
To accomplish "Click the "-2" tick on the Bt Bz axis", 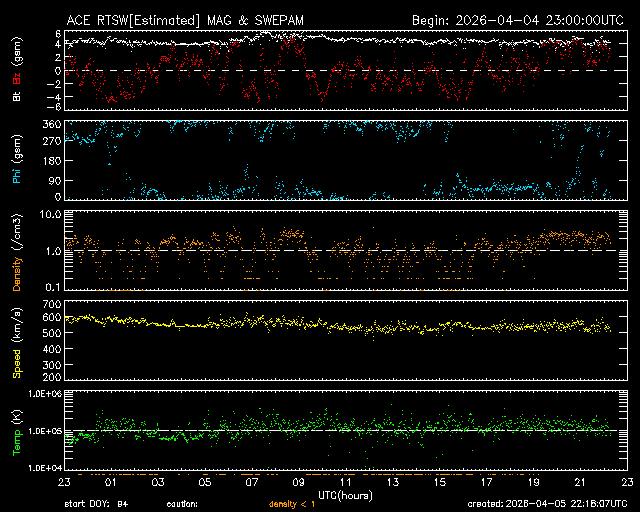I will [x=56, y=84].
